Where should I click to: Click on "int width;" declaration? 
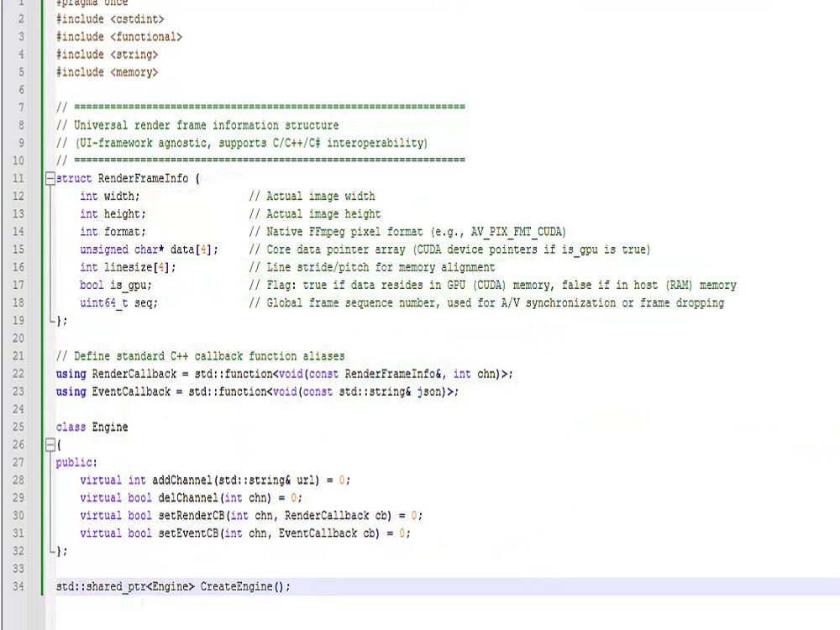tap(110, 196)
